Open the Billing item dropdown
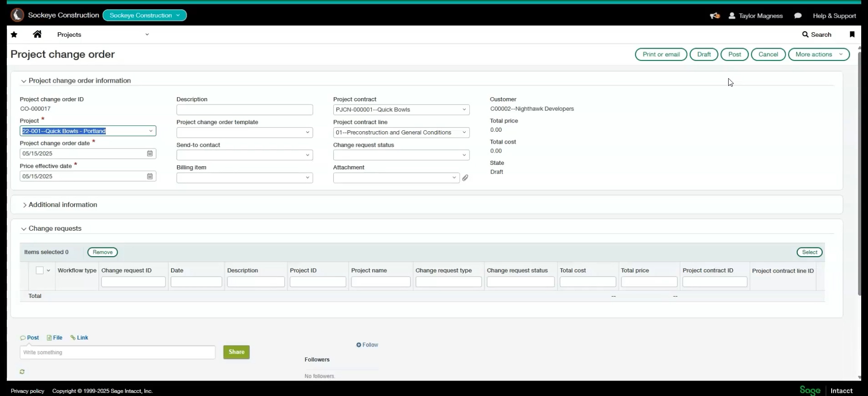Viewport: 868px width, 396px height. pos(307,178)
